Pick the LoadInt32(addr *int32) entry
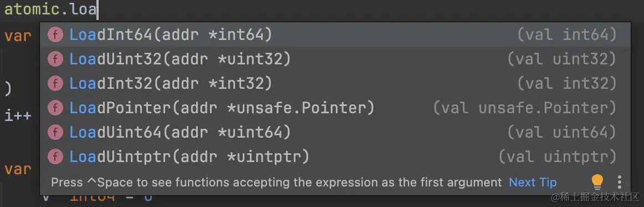The width and height of the screenshot is (644, 207). pyautogui.click(x=335, y=84)
